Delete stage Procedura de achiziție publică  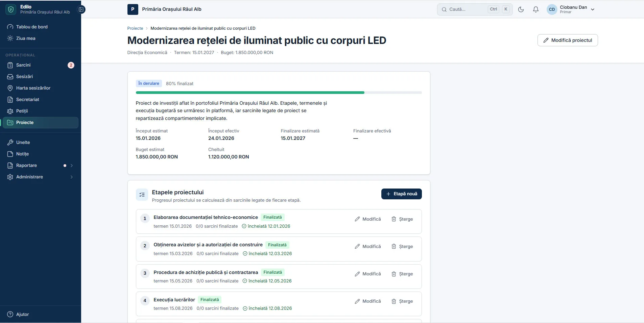pos(402,274)
